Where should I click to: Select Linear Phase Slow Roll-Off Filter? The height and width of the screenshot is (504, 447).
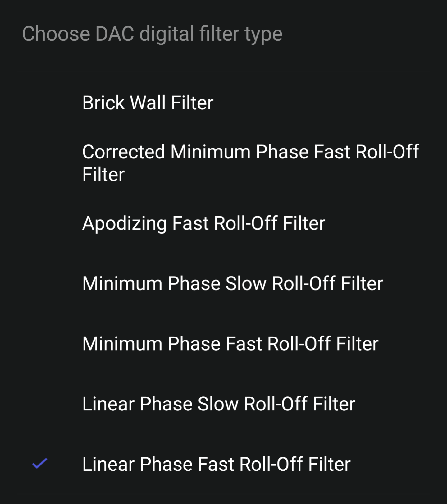[218, 404]
